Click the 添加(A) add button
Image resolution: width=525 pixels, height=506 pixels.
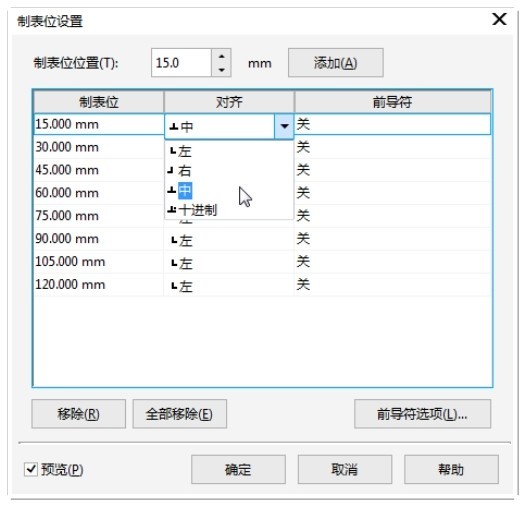coord(335,63)
